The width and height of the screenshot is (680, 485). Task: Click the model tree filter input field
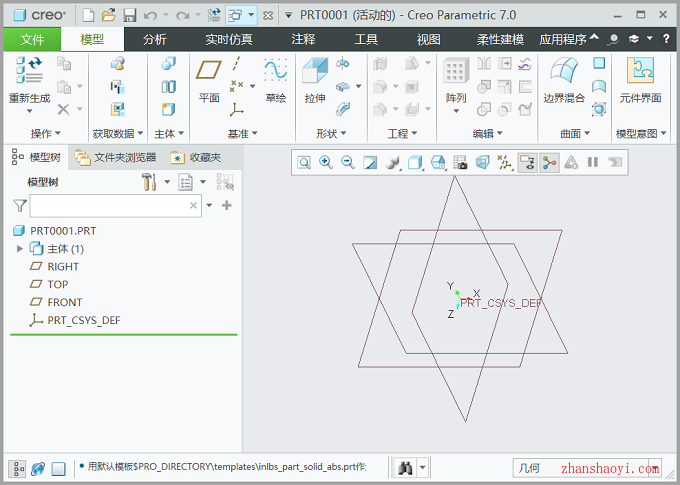pos(115,206)
